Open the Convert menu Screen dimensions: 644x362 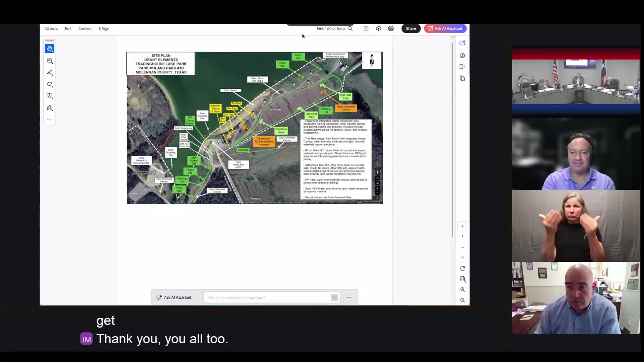85,28
